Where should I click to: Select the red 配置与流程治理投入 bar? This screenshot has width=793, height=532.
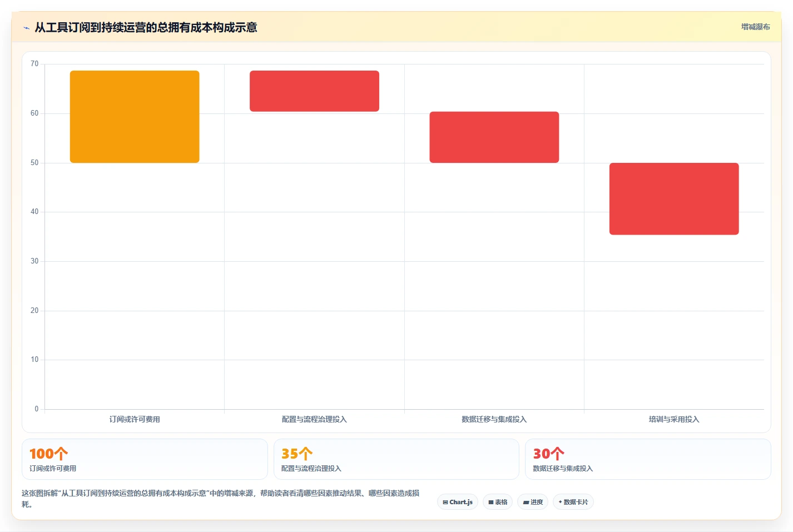pyautogui.click(x=314, y=91)
